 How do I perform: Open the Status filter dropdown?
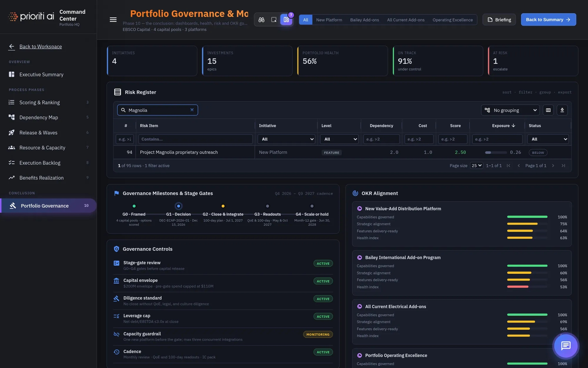coord(548,139)
